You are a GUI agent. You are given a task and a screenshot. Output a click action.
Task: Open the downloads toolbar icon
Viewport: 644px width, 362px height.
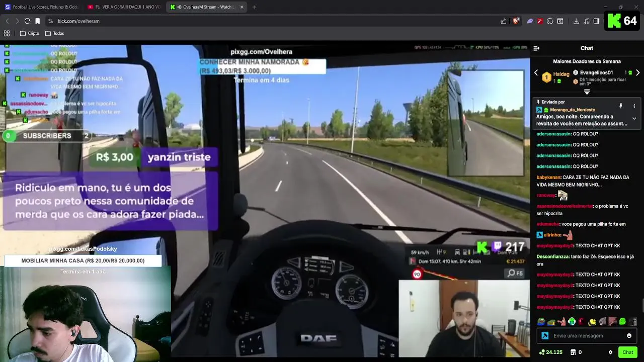tap(576, 21)
